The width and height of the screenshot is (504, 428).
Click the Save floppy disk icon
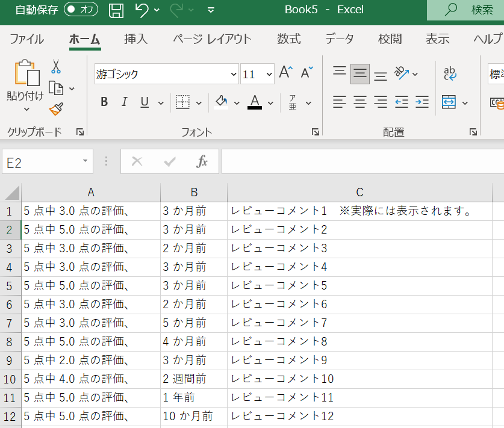pyautogui.click(x=116, y=10)
